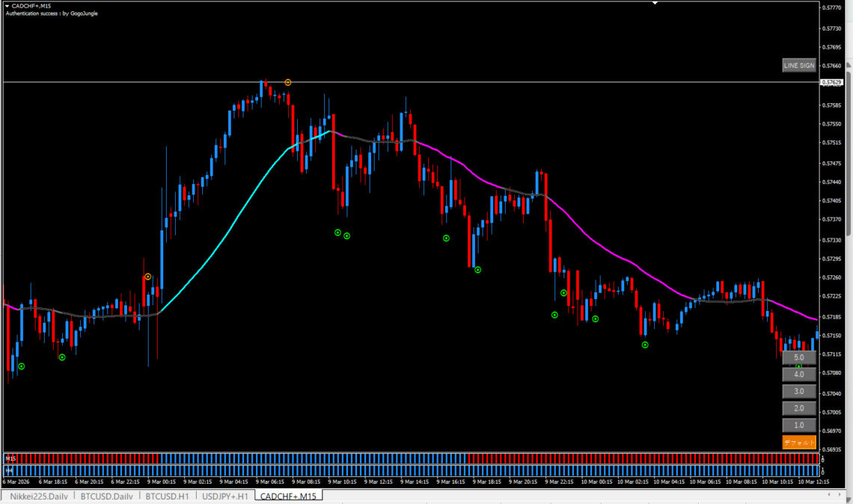Click the 0.57629 price label on axis
The image size is (853, 504).
(x=831, y=82)
